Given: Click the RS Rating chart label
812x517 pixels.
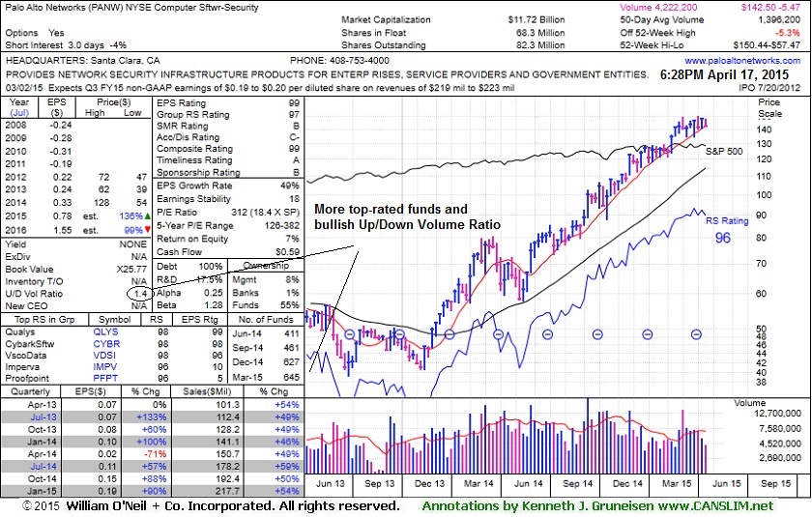Looking at the screenshot, I should point(727,221).
